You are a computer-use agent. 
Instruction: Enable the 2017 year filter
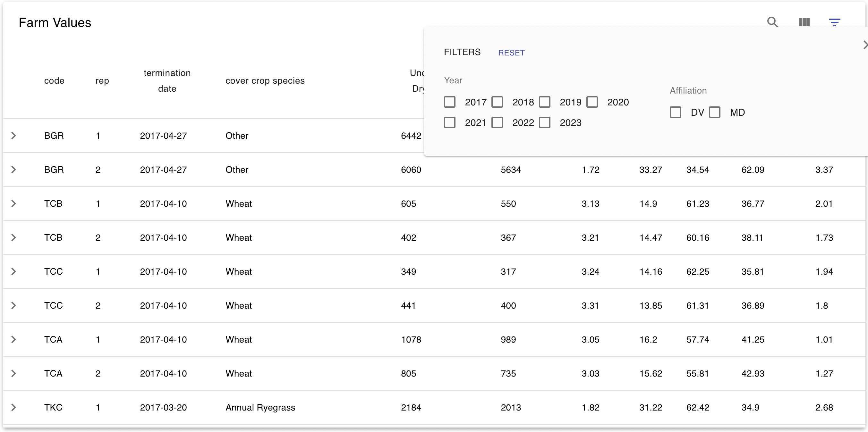click(449, 102)
